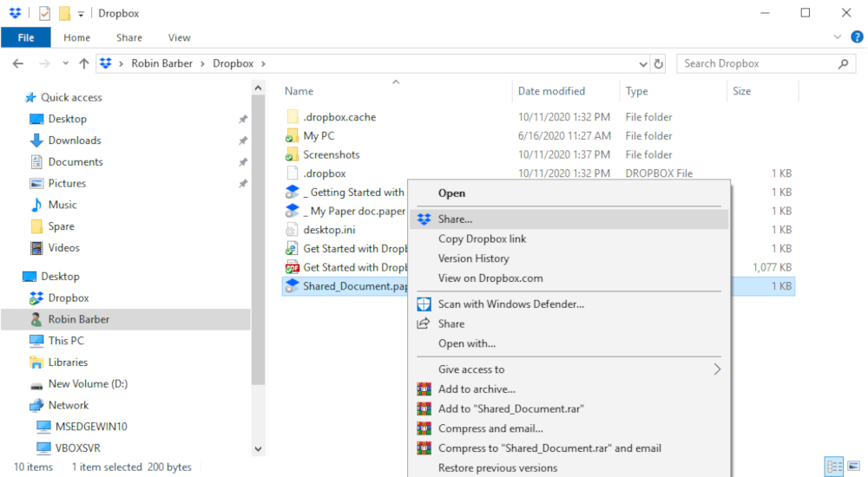
Task: Choose Open with... in the context menu
Action: click(569, 343)
